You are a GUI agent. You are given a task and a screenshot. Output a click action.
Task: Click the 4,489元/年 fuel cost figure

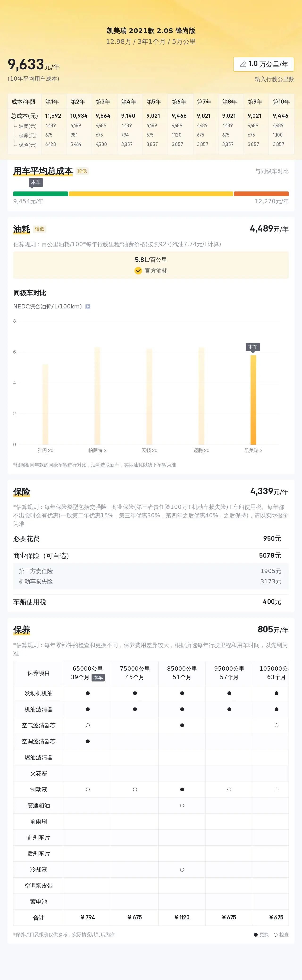pos(269,229)
